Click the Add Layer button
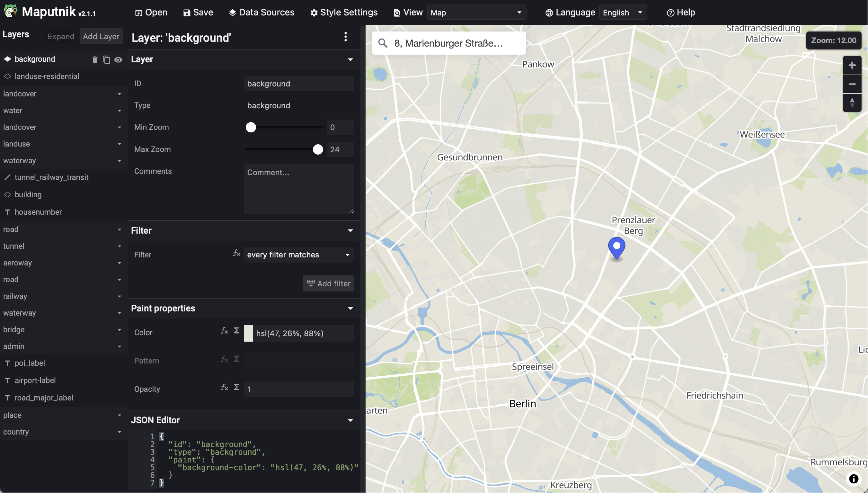The image size is (868, 493). [x=101, y=37]
